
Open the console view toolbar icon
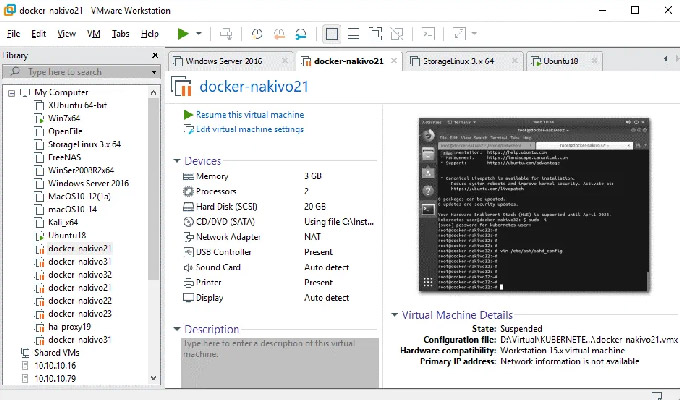click(x=428, y=33)
